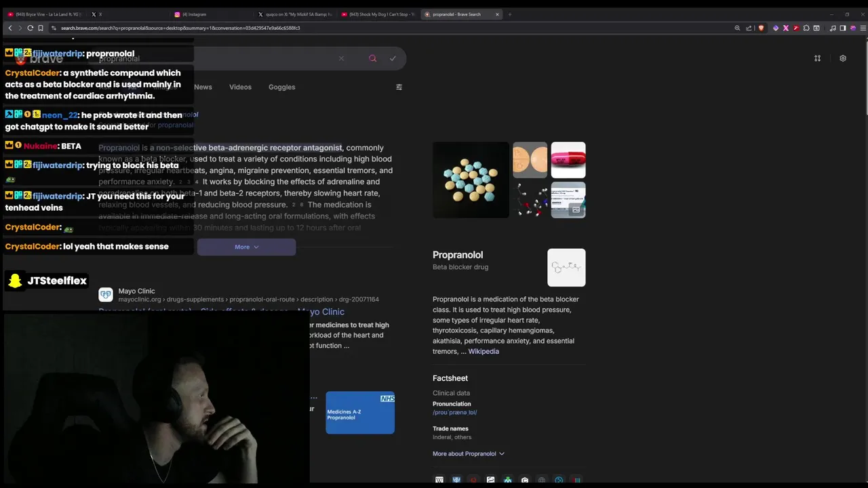Switch to the Bryce Vine YouTube tab

44,14
